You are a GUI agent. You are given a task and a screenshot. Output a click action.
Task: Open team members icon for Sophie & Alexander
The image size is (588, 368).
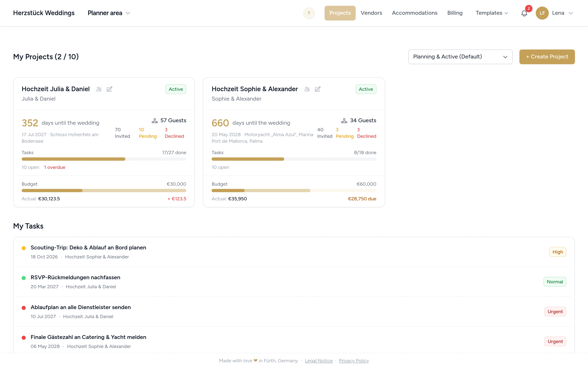pyautogui.click(x=307, y=89)
